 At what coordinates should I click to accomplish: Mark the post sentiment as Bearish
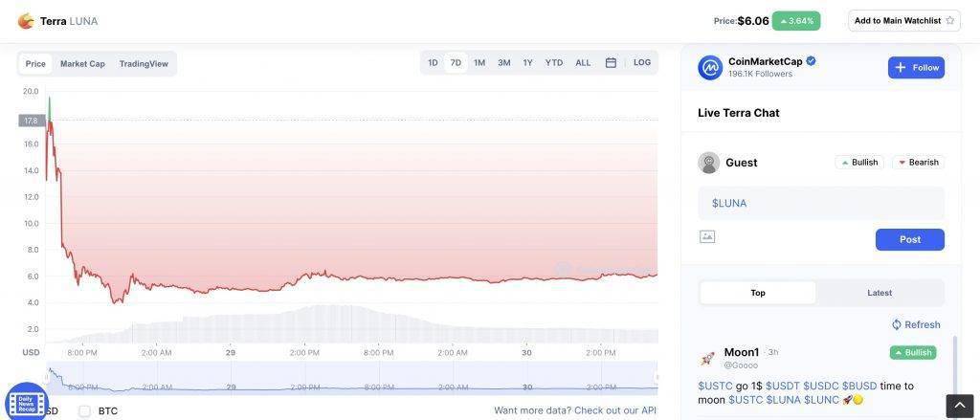pyautogui.click(x=918, y=163)
